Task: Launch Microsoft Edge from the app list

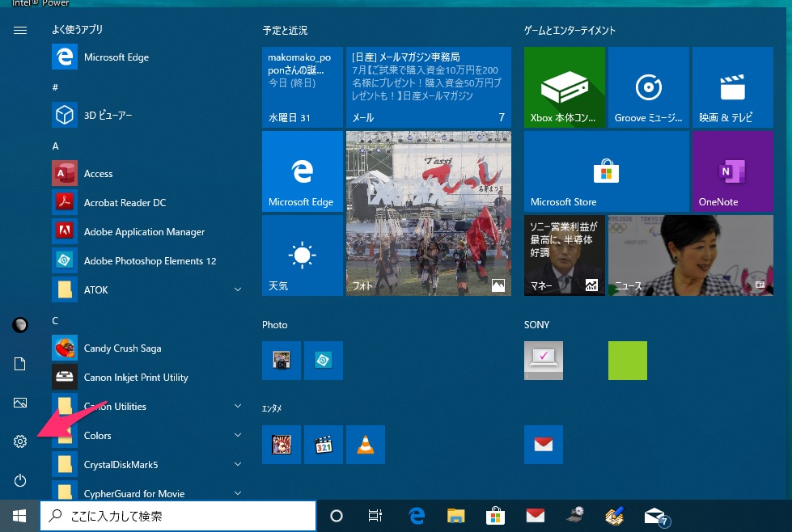Action: coord(149,57)
